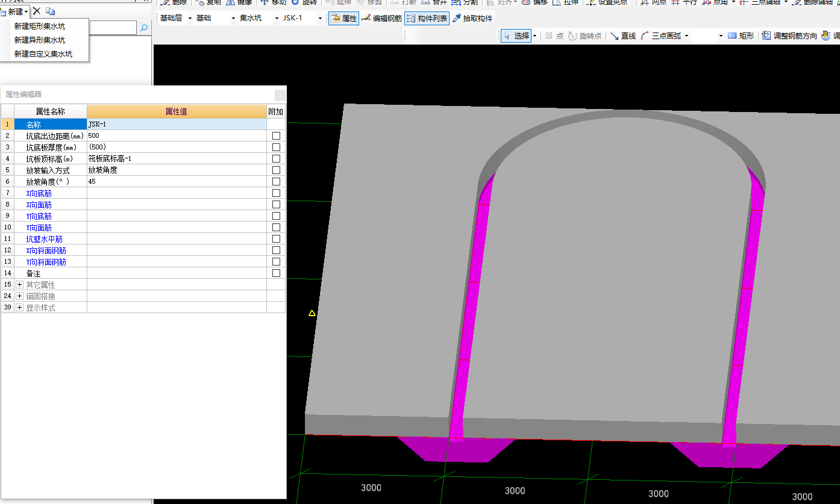Click the Y向斜面钢筋 property link
The height and width of the screenshot is (504, 840).
pos(46,262)
